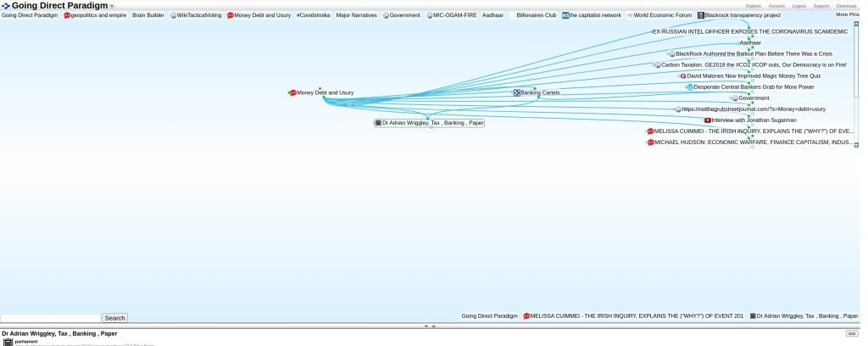Click the red icon of MELISSA CUIMMEI thought in the plex
Image resolution: width=868 pixels, height=346 pixels.
pyautogui.click(x=650, y=131)
